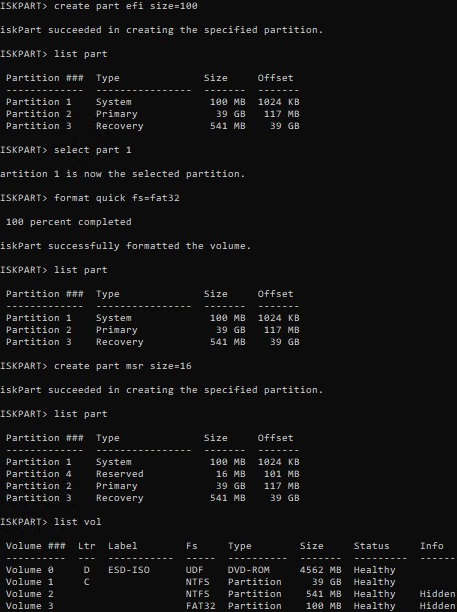The image size is (457, 612).
Task: Click the 'list vol' command text
Action: pos(78,522)
